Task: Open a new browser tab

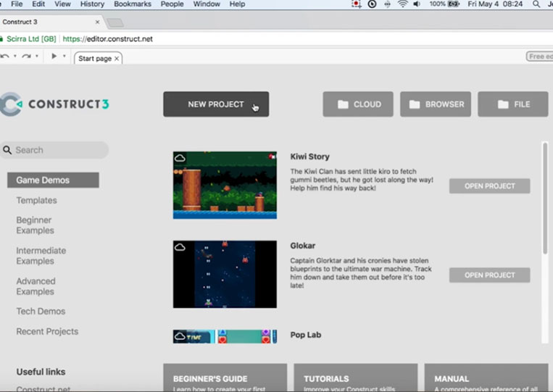Action: (x=115, y=23)
